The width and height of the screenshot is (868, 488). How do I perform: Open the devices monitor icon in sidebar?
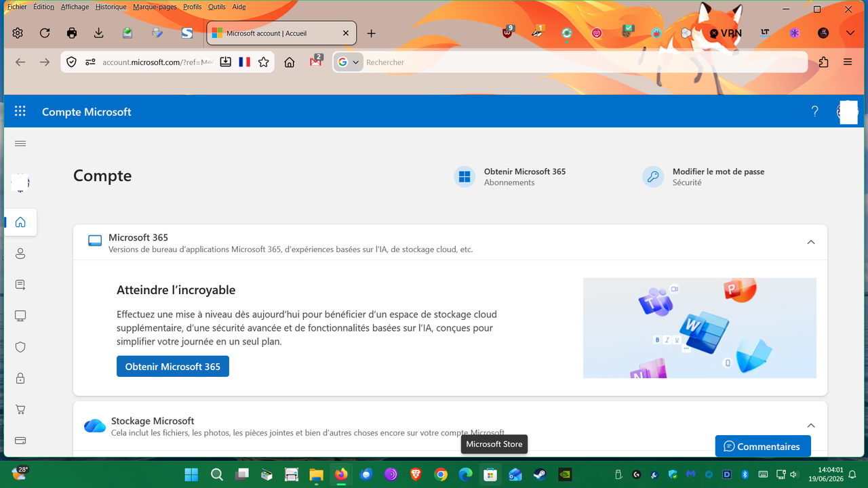(x=20, y=316)
